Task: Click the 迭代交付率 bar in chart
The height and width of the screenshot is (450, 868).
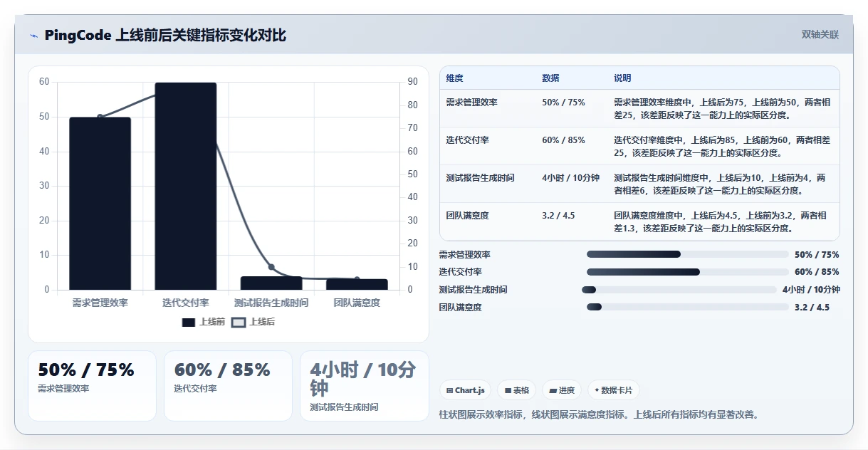Action: (186, 187)
